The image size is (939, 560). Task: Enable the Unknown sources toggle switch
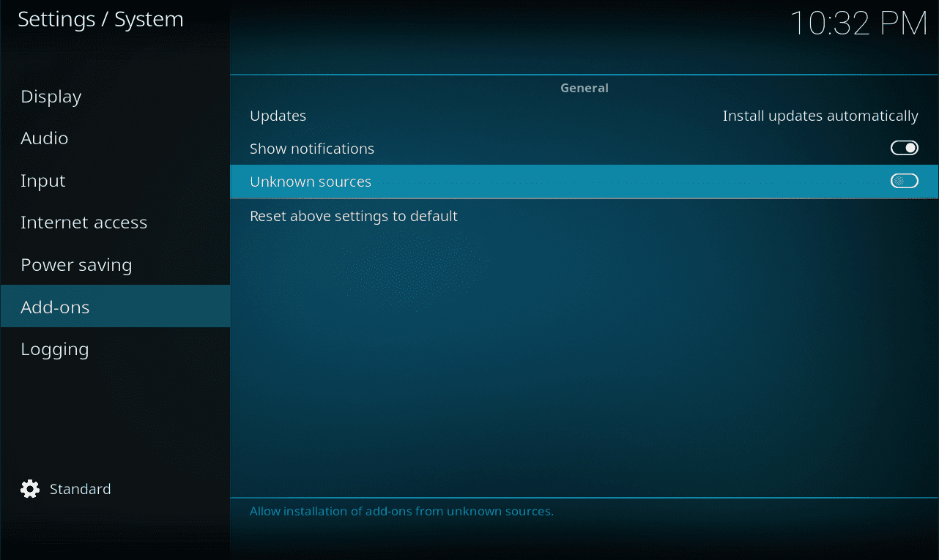904,182
